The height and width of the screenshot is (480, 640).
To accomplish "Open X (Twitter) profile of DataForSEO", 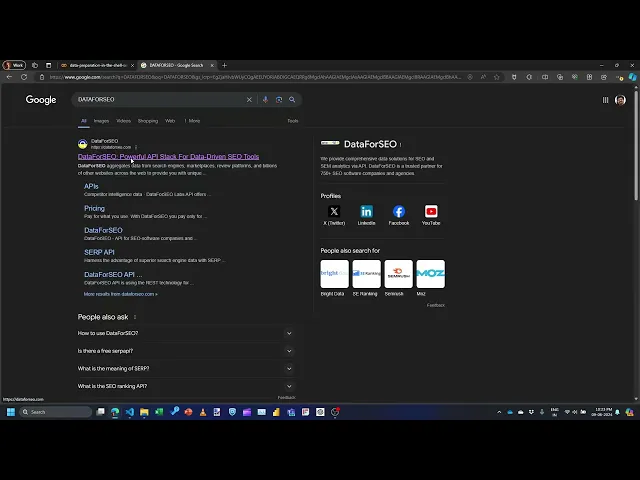I will coord(334,215).
